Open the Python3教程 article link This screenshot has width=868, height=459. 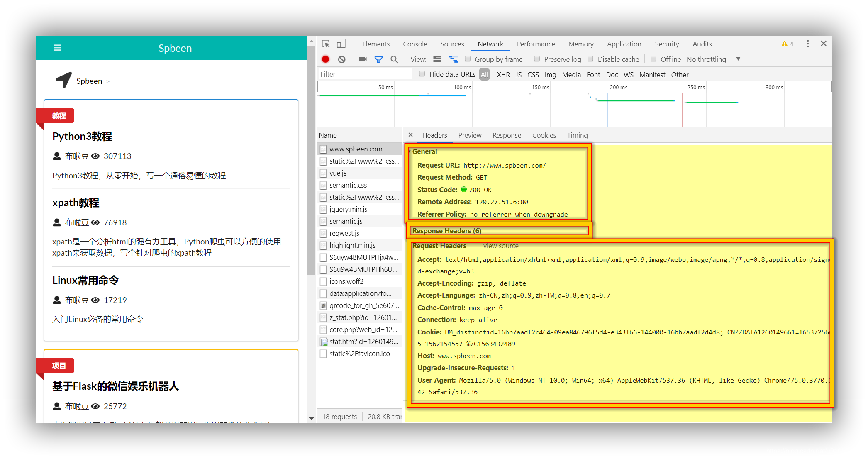coord(82,136)
